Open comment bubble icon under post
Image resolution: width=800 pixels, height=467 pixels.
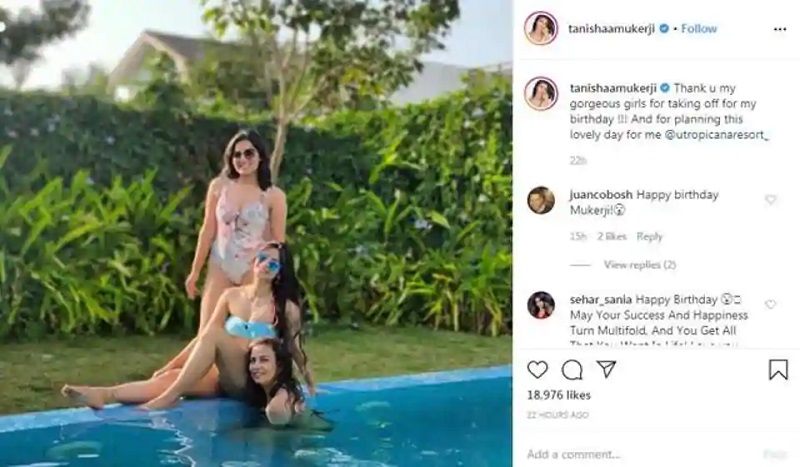[572, 370]
